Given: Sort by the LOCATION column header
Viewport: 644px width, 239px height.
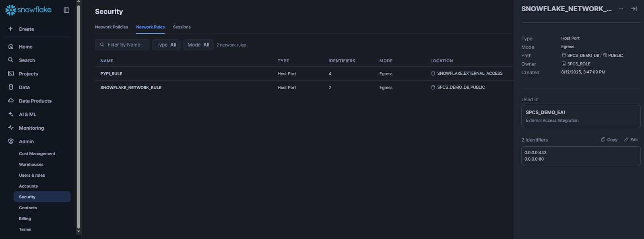Looking at the screenshot, I should [x=442, y=61].
